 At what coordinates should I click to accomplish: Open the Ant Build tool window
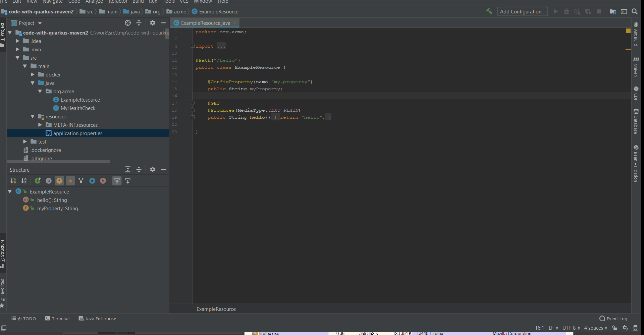636,35
